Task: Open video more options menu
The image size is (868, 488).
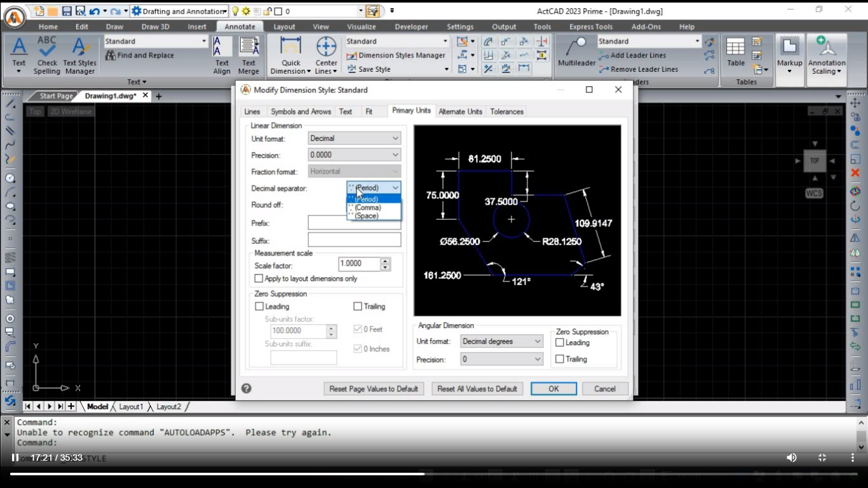Action: click(852, 457)
